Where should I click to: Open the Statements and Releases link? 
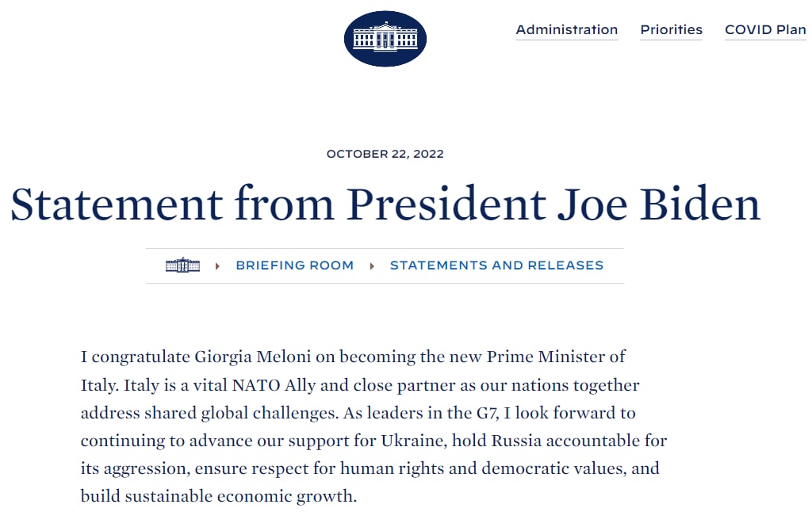496,265
